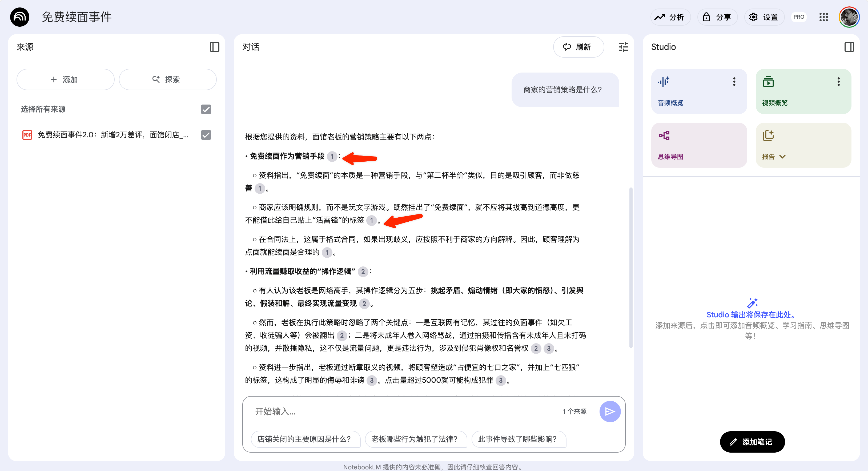Click the PDF icon of the source file
This screenshot has width=868, height=471.
pos(27,135)
